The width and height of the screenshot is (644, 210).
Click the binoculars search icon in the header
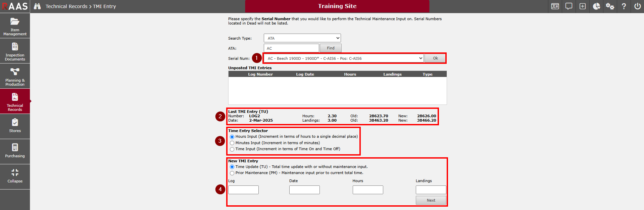[x=37, y=6]
